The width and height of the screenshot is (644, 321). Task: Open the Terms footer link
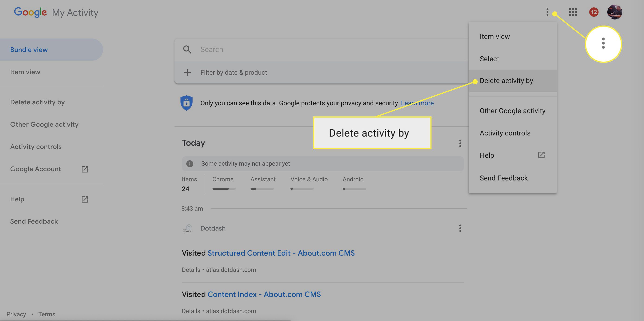coord(47,314)
